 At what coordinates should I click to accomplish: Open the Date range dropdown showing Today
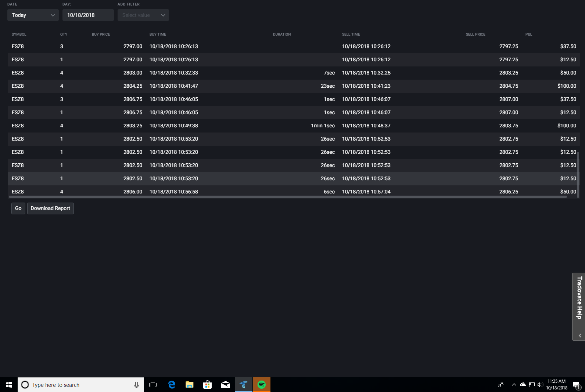33,15
